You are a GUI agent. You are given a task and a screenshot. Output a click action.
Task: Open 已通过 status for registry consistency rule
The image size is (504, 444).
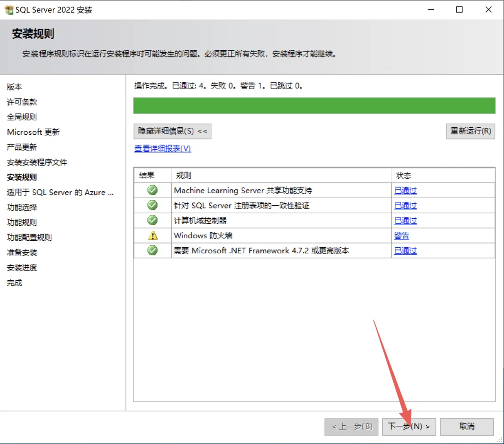click(x=406, y=206)
